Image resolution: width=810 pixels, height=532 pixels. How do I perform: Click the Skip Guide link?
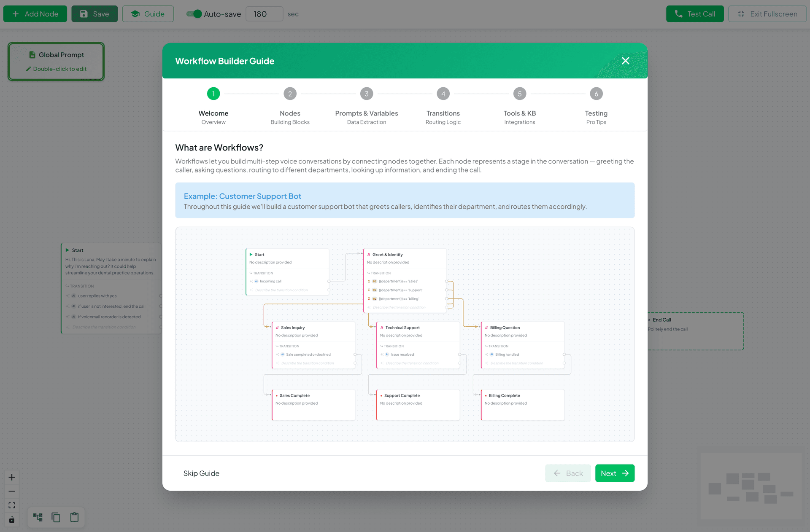click(x=201, y=473)
